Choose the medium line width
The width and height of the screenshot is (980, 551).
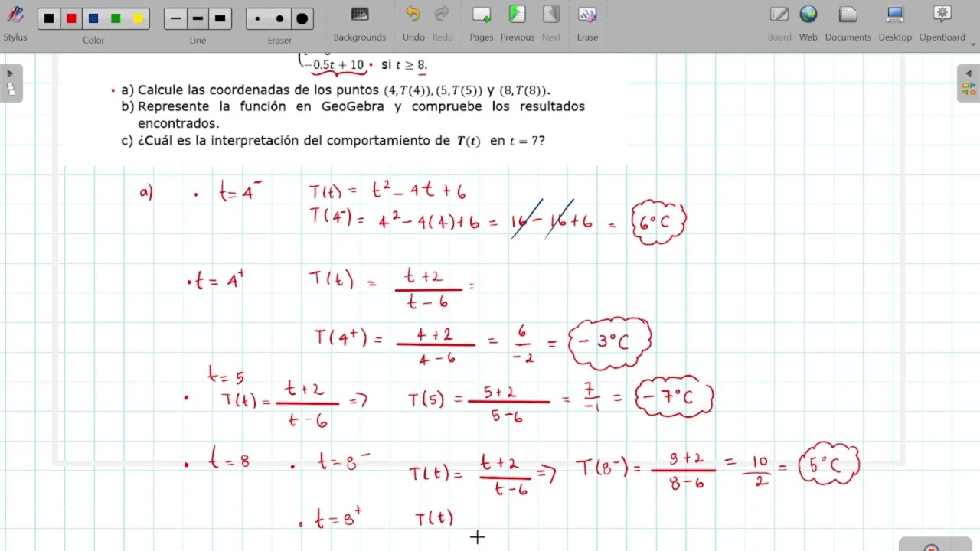click(198, 19)
